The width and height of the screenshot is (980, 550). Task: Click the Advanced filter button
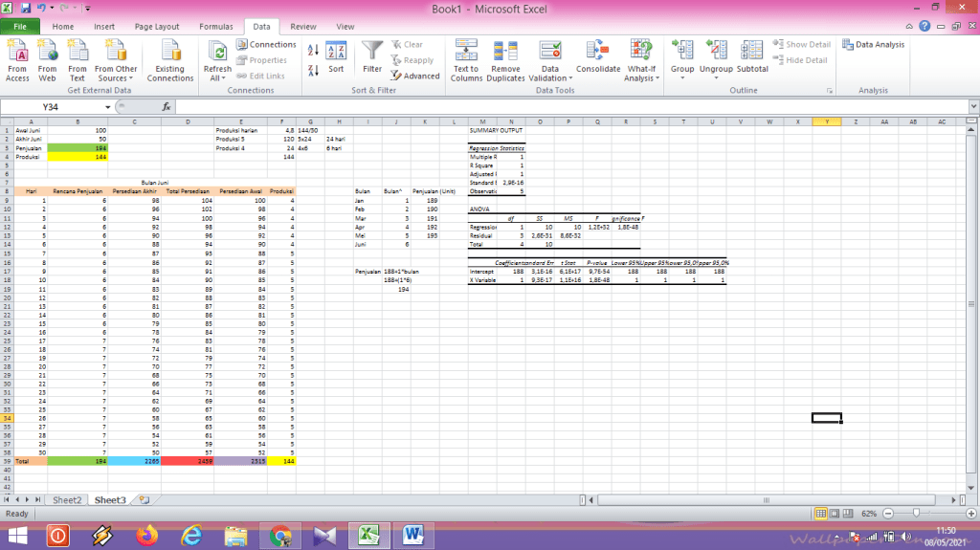pyautogui.click(x=415, y=76)
